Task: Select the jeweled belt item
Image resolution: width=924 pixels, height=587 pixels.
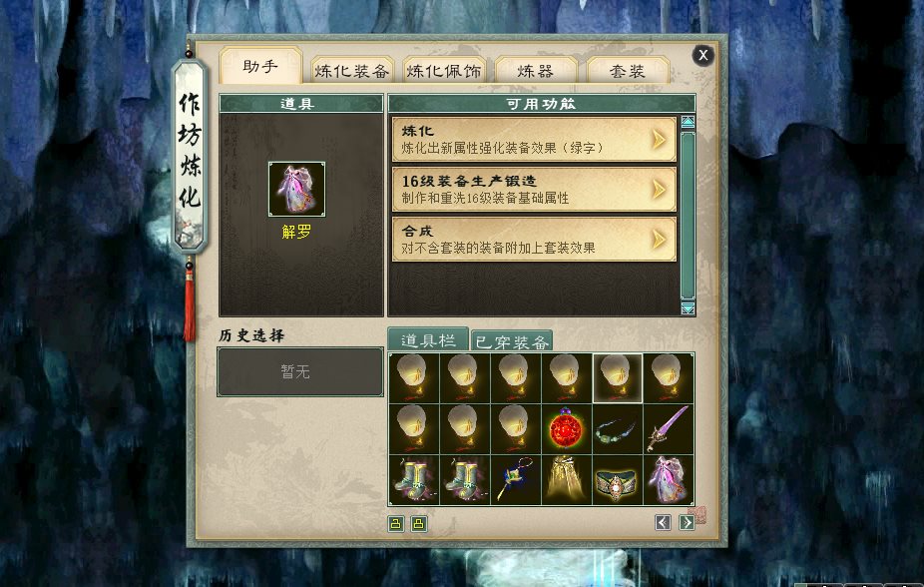Action: click(x=617, y=480)
